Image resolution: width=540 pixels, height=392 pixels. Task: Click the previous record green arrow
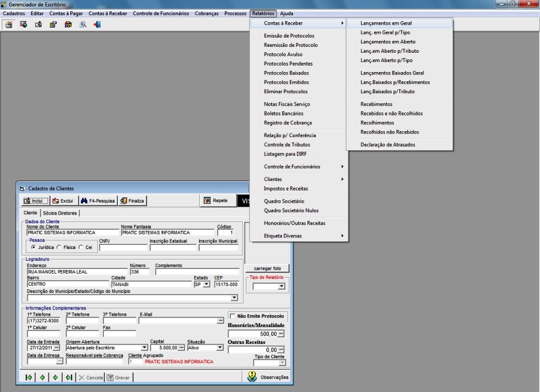pyautogui.click(x=42, y=377)
